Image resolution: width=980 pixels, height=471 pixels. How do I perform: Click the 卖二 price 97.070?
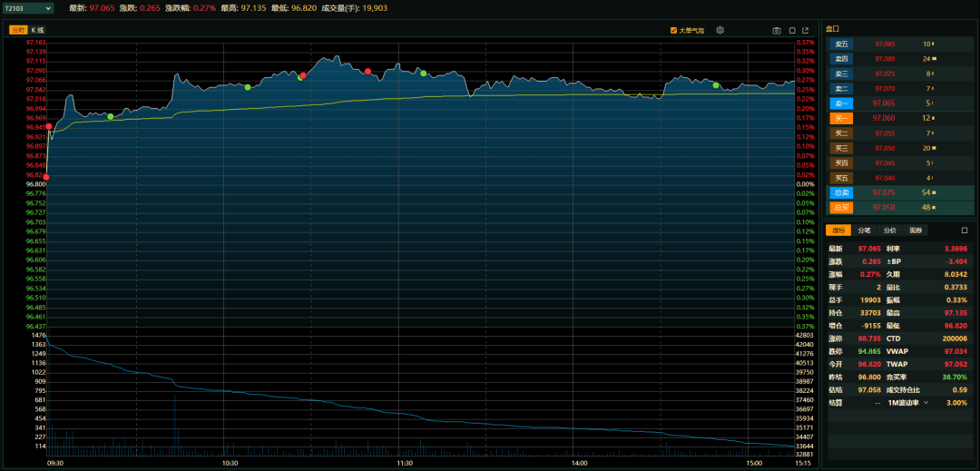point(885,89)
